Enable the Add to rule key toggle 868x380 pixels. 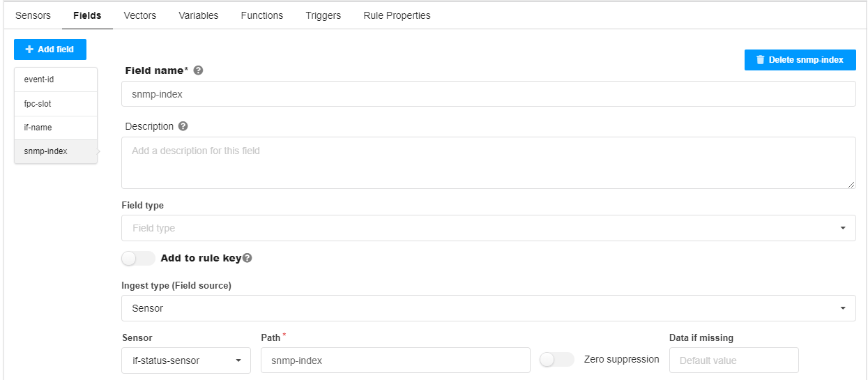[x=138, y=258]
